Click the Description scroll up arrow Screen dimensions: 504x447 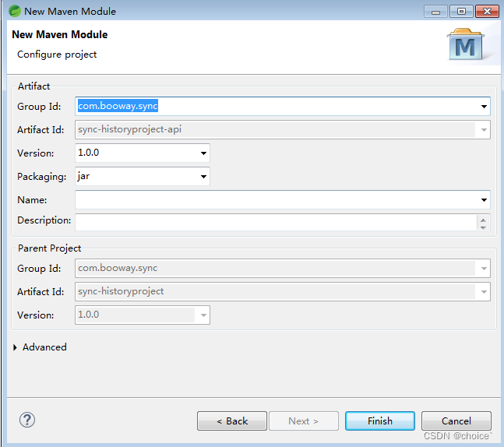[x=483, y=220]
